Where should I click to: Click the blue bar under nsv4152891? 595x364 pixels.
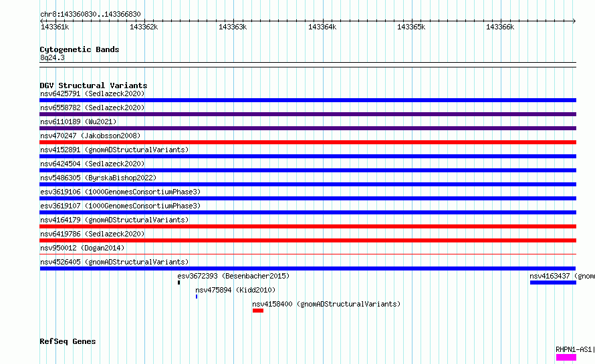(x=308, y=156)
